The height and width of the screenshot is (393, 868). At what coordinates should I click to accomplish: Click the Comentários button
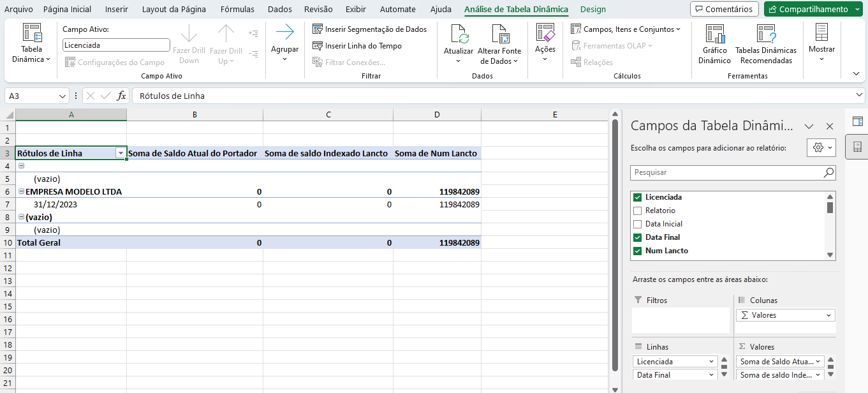[x=725, y=9]
